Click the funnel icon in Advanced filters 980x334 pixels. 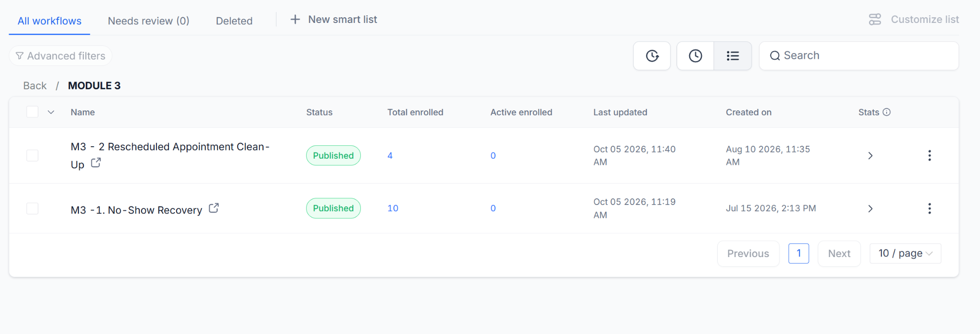[20, 56]
